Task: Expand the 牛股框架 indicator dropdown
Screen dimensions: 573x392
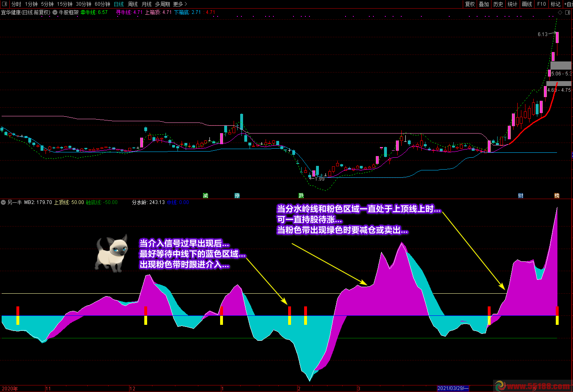Action: click(x=55, y=12)
